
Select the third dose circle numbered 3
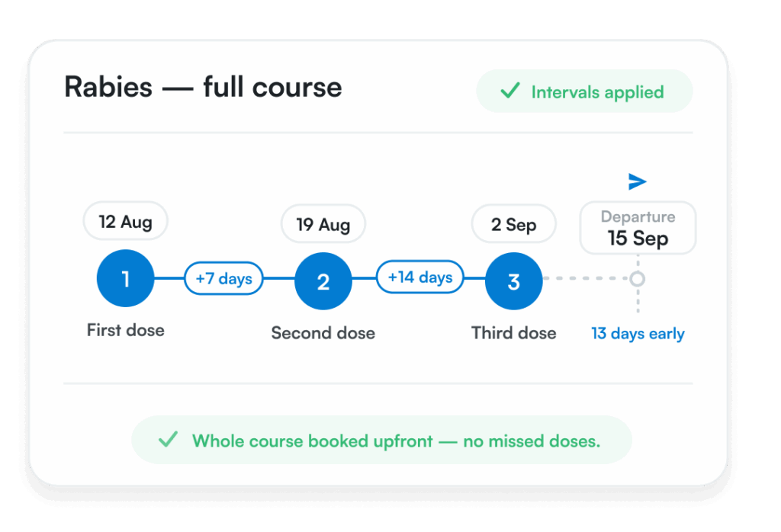click(514, 281)
